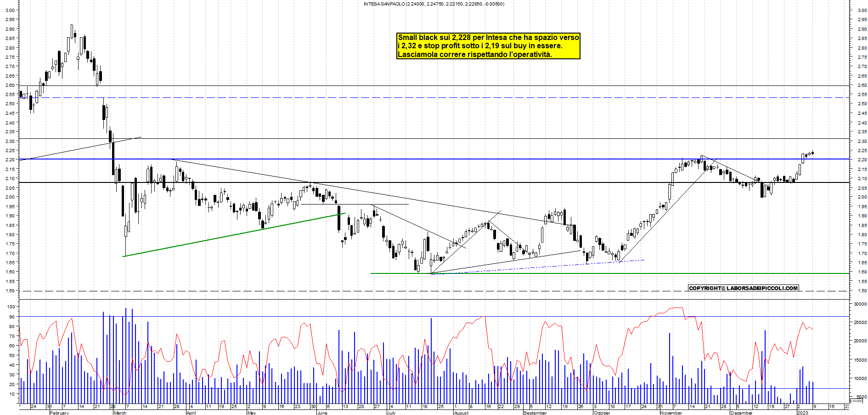
Task: Click the '1.60' price label on the left axis
Action: (x=10, y=272)
